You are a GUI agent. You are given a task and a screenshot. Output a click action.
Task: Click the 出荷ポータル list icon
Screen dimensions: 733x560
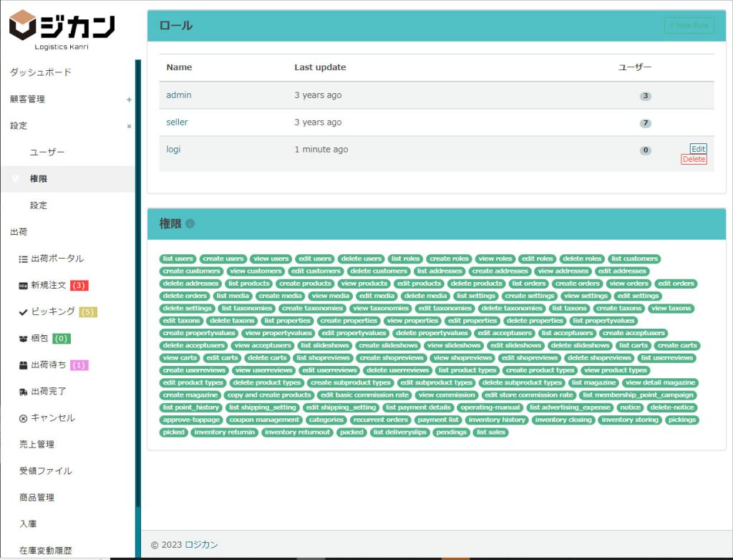click(x=23, y=259)
